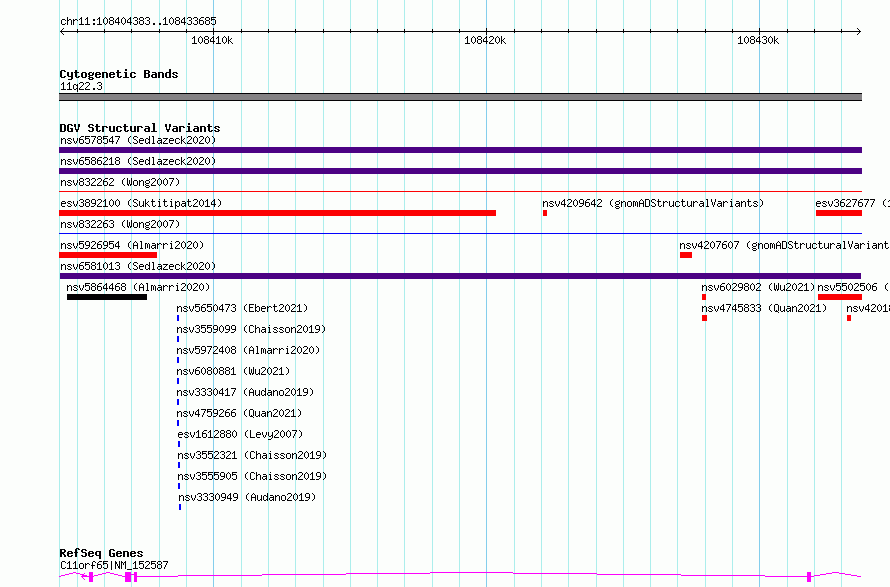The width and height of the screenshot is (890, 587).
Task: Click nsv4207607 gnomADStructuralVariants label
Action: [x=784, y=245]
